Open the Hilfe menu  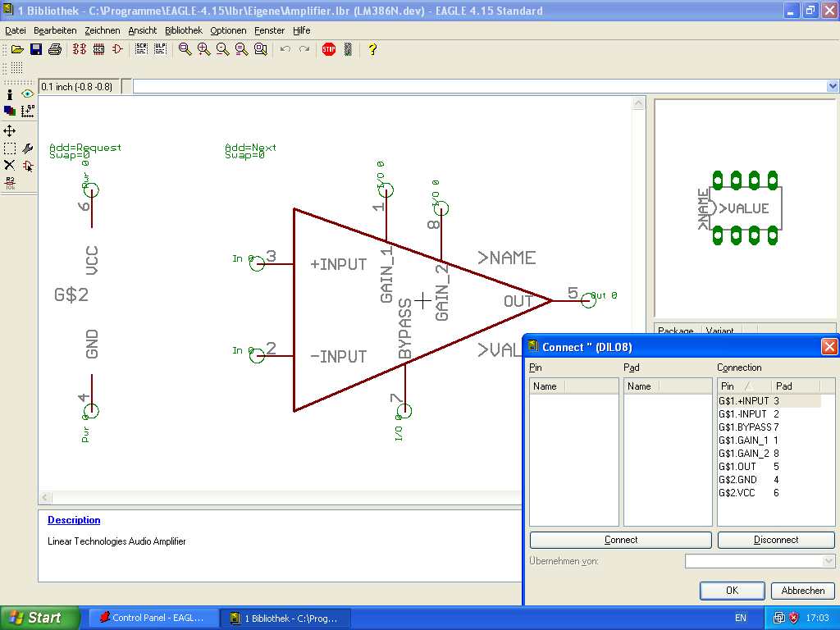pyautogui.click(x=302, y=30)
